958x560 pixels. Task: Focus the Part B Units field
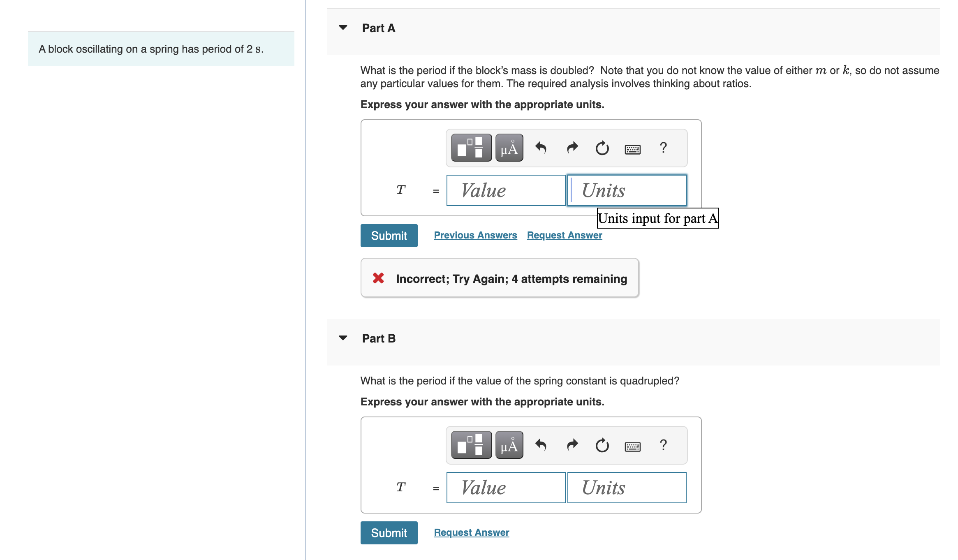627,488
